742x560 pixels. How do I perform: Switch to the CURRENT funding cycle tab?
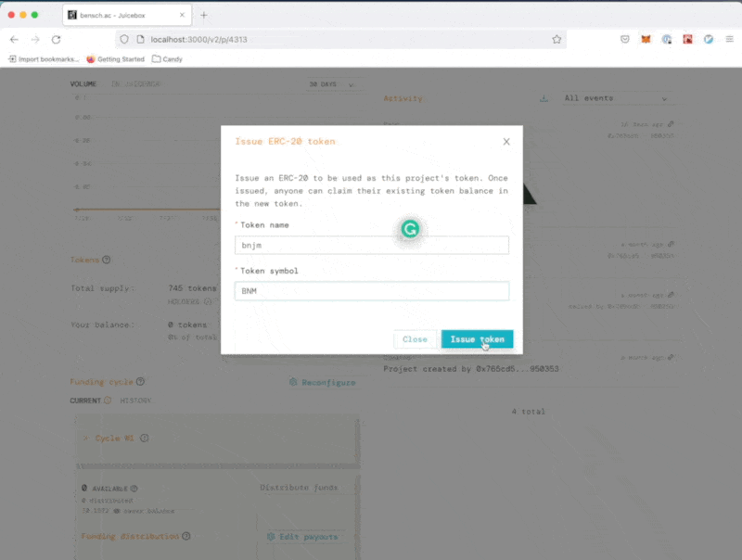[x=85, y=401]
